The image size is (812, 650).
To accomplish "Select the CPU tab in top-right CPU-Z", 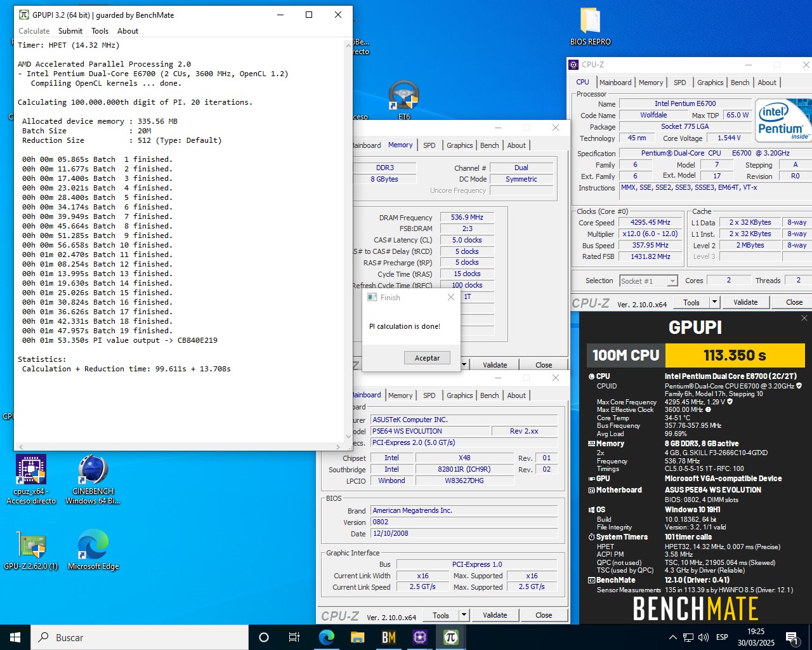I will (x=582, y=82).
